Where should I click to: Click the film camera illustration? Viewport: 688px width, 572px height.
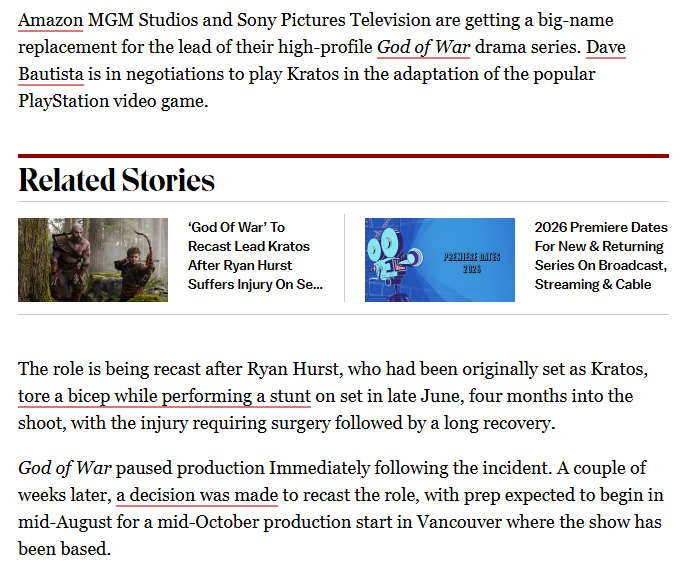(394, 260)
